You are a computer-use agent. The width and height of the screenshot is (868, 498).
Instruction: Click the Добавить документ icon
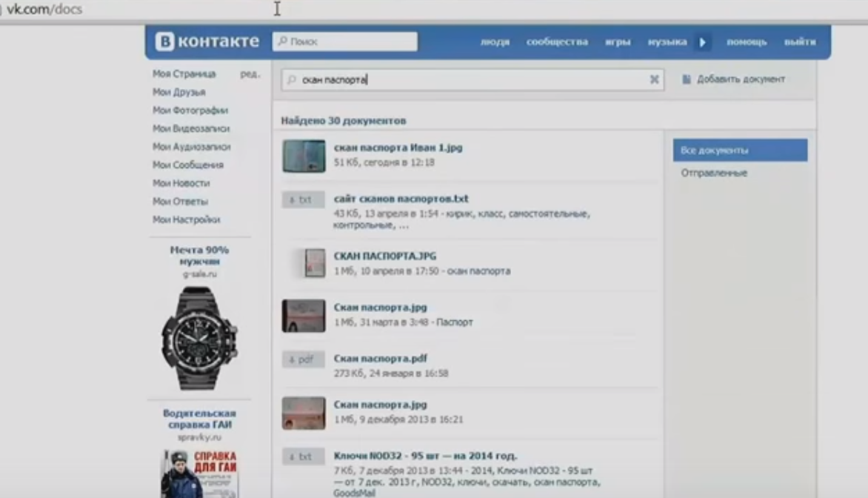pos(687,79)
